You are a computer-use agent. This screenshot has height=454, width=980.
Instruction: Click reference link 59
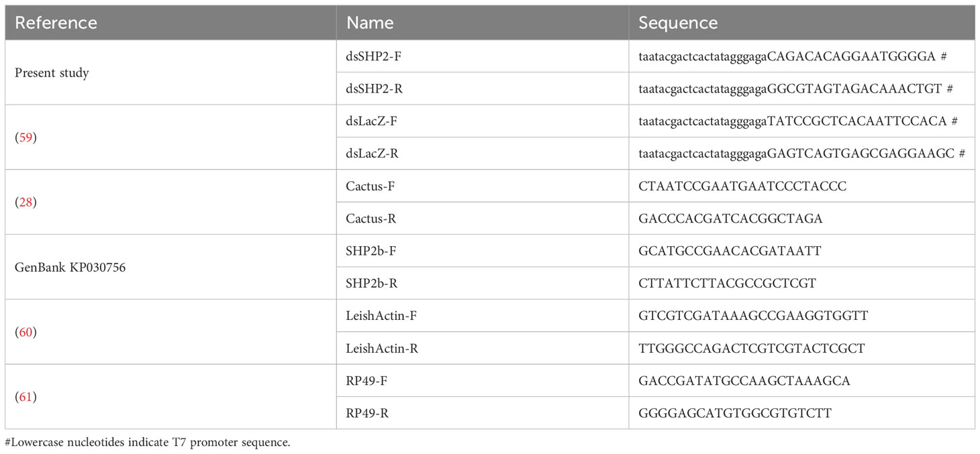[x=25, y=137]
